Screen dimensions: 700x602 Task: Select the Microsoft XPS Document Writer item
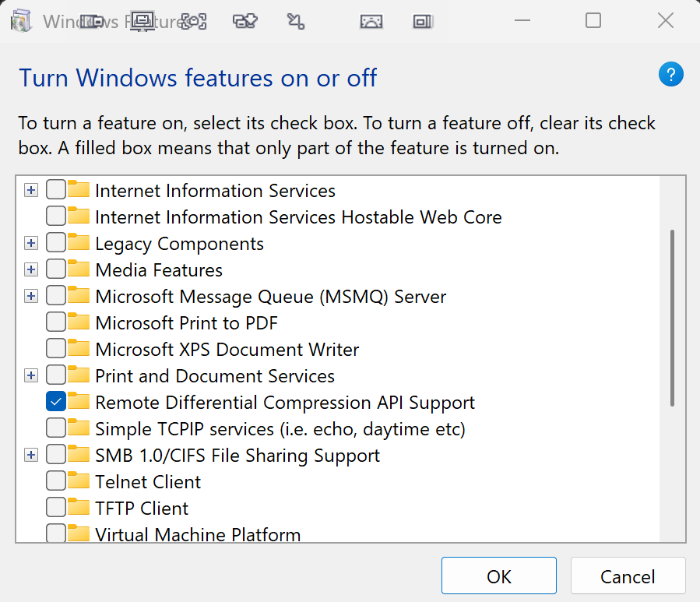pyautogui.click(x=227, y=349)
